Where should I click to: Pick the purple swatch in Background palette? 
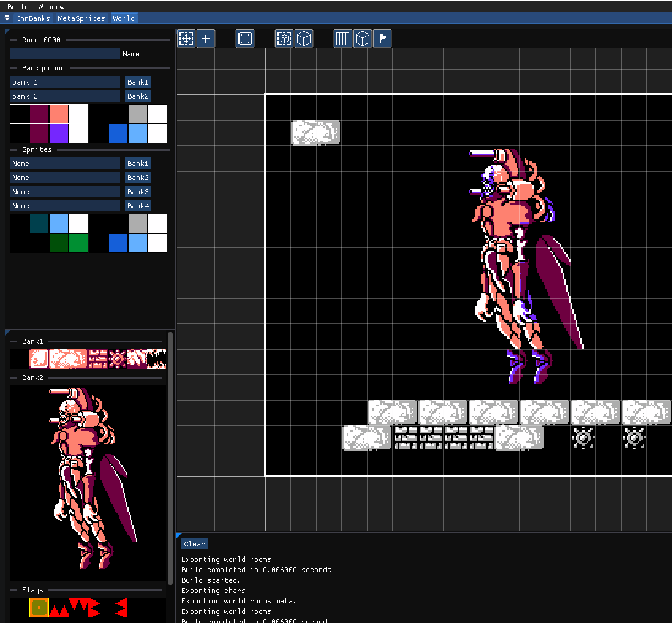click(x=59, y=134)
